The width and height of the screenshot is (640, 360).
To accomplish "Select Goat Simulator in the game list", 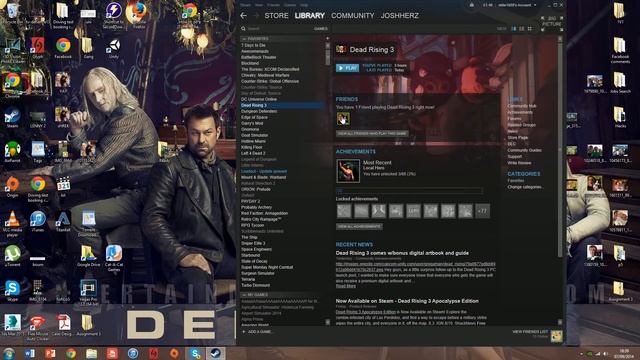I will [x=255, y=135].
